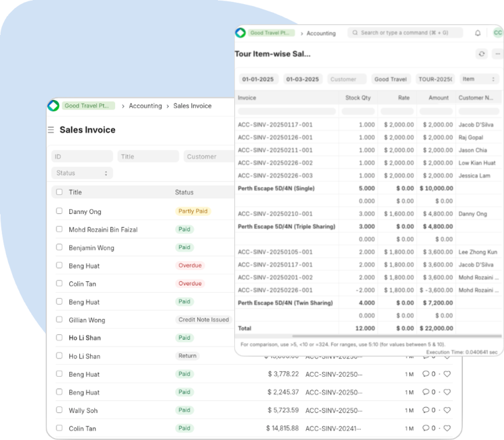Click comment icon in the $2,245.37 row
The height and width of the screenshot is (440, 504).
pyautogui.click(x=425, y=392)
